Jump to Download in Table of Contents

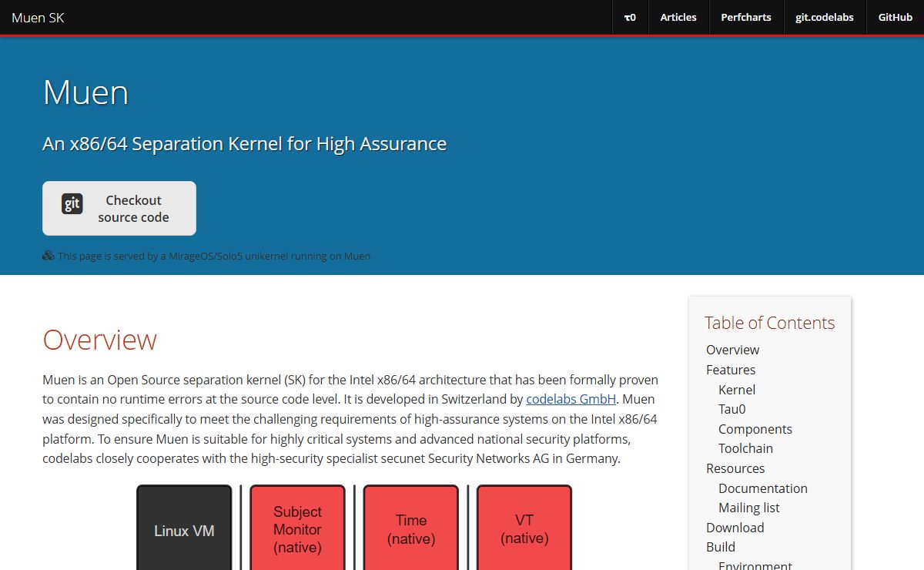point(735,528)
